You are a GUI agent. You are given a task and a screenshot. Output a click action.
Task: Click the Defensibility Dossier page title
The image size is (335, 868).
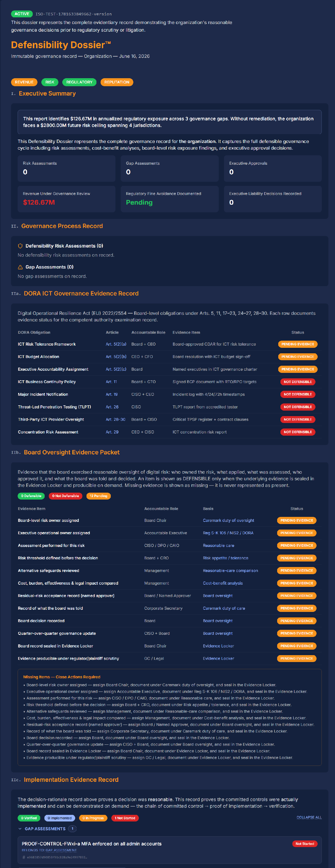tap(61, 45)
